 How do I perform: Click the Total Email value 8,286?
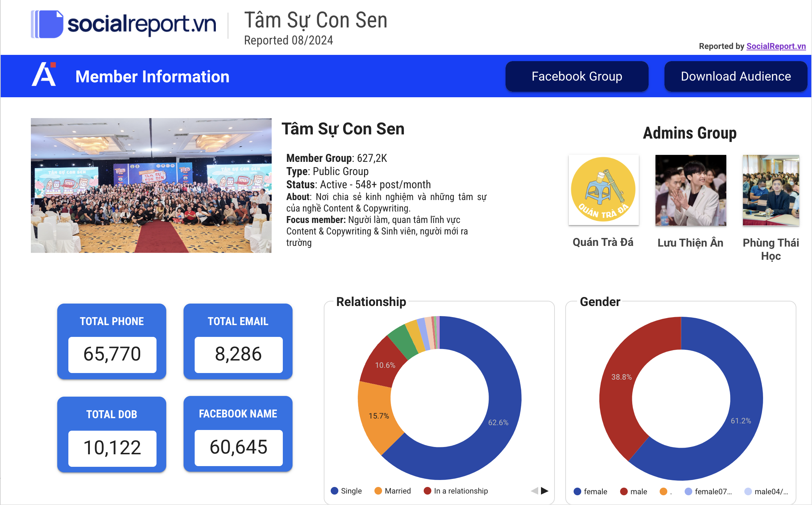pos(238,354)
